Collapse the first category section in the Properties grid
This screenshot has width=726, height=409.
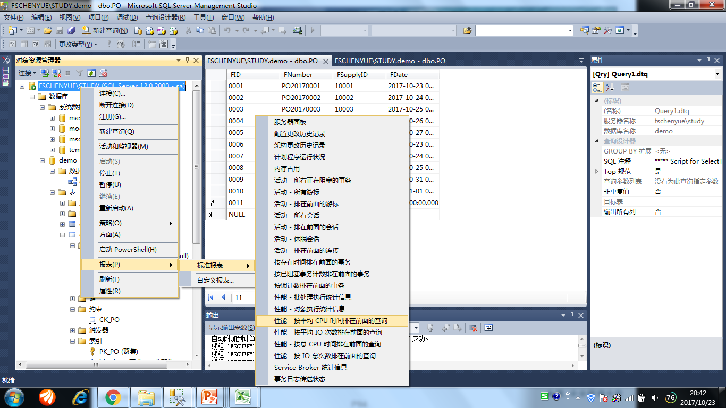pyautogui.click(x=597, y=101)
